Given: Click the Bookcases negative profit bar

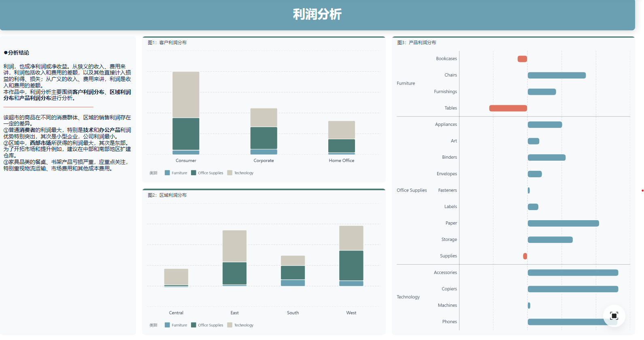Looking at the screenshot, I should click(522, 59).
